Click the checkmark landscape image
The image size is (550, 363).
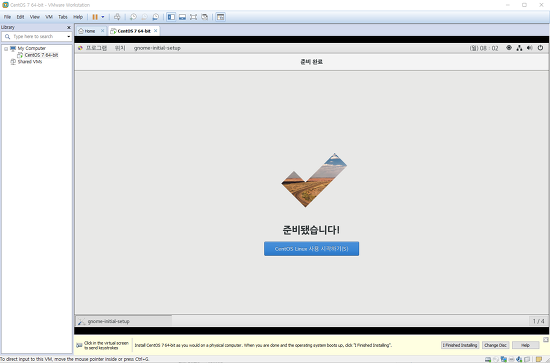pos(314,180)
